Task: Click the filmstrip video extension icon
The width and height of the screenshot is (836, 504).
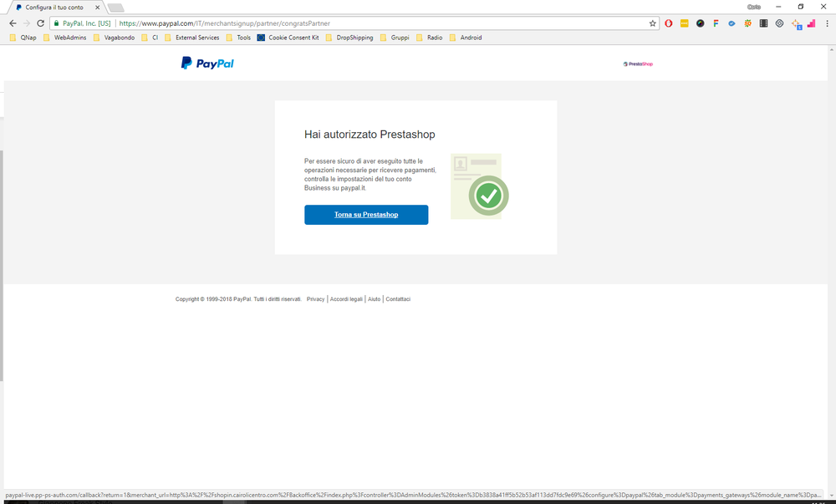Action: (764, 23)
